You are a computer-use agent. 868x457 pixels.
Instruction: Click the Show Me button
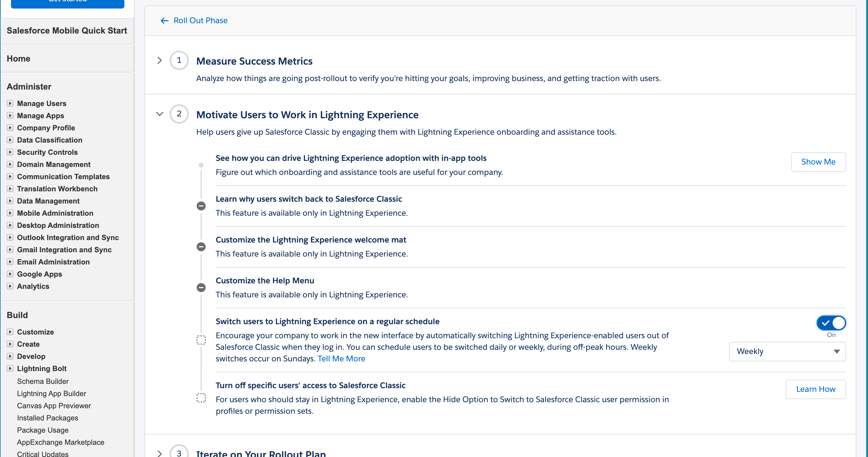818,162
